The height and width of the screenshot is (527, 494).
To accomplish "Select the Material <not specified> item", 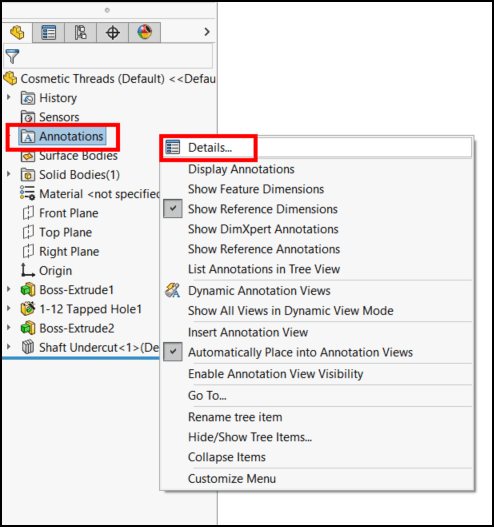I will click(x=99, y=194).
